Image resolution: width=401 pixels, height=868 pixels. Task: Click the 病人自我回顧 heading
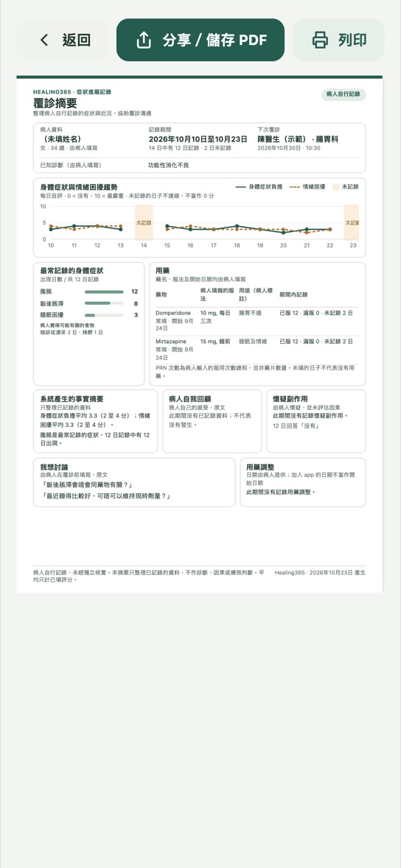(189, 398)
